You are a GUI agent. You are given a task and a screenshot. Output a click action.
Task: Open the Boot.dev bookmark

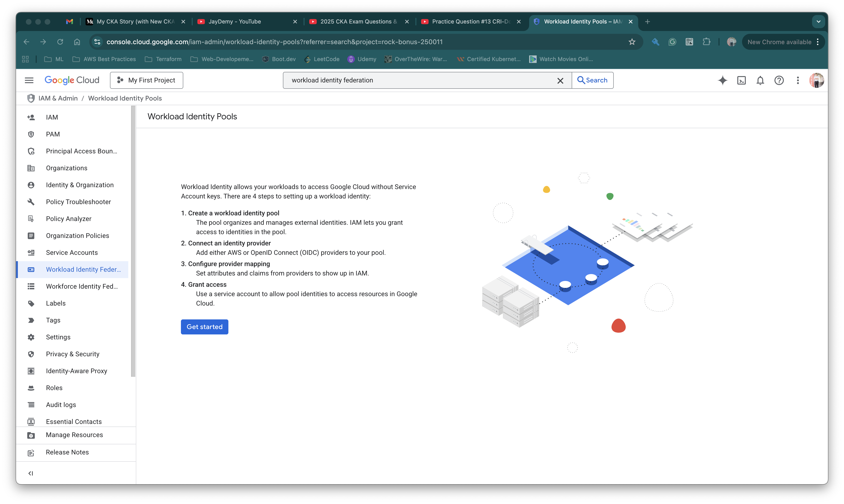click(279, 59)
